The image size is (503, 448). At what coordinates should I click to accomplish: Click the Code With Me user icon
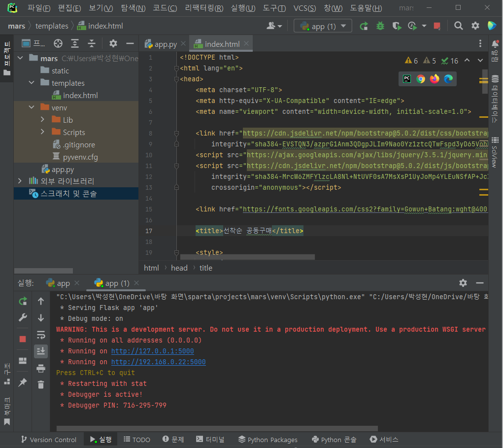click(x=273, y=26)
